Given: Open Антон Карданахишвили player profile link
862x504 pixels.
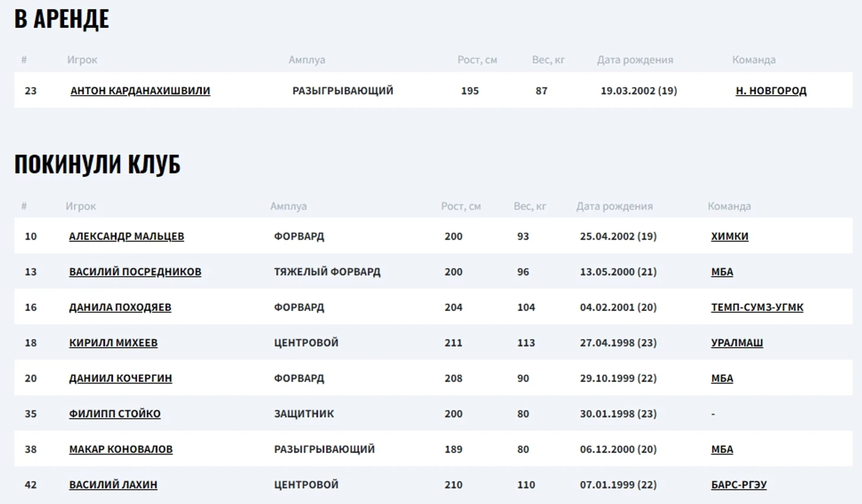Looking at the screenshot, I should pyautogui.click(x=140, y=90).
